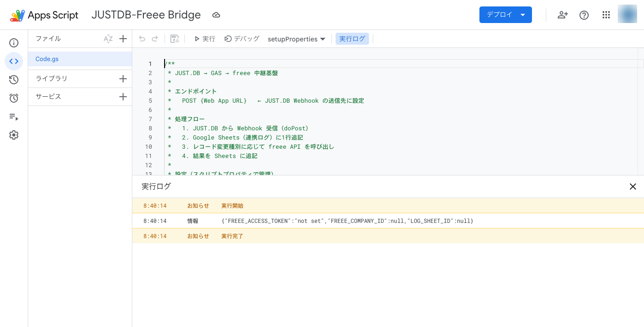Add a new file with plus icon
The image size is (644, 327).
(x=123, y=39)
